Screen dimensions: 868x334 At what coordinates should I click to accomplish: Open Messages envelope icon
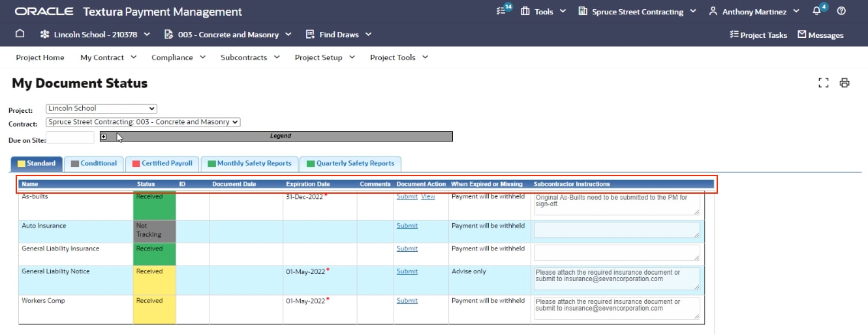coord(820,35)
